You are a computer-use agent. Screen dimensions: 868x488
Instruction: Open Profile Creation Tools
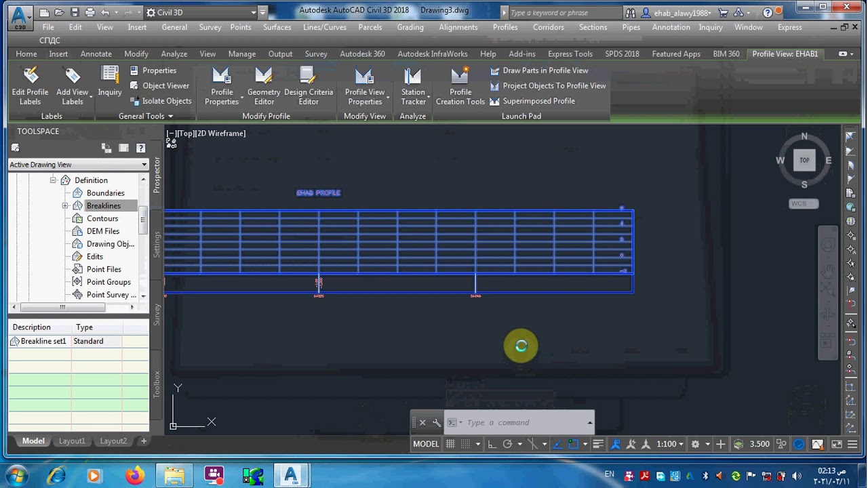tap(460, 86)
